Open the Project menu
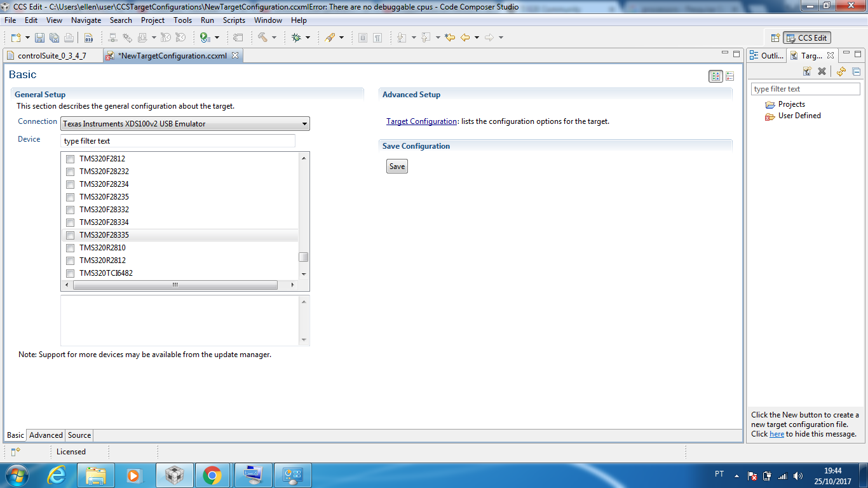Screen dimensions: 868x488 pos(153,20)
